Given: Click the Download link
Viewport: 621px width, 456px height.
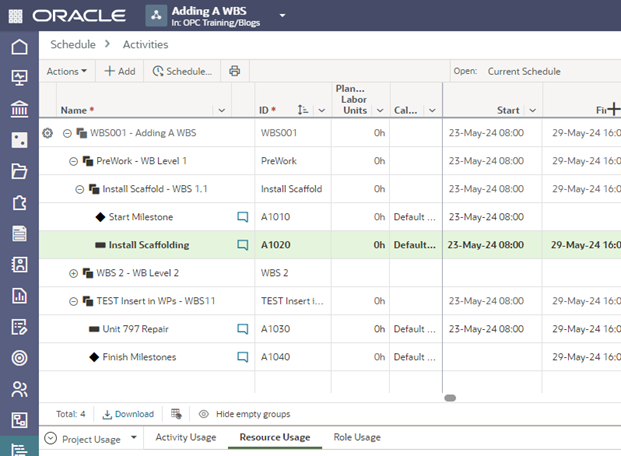Looking at the screenshot, I should coord(128,414).
